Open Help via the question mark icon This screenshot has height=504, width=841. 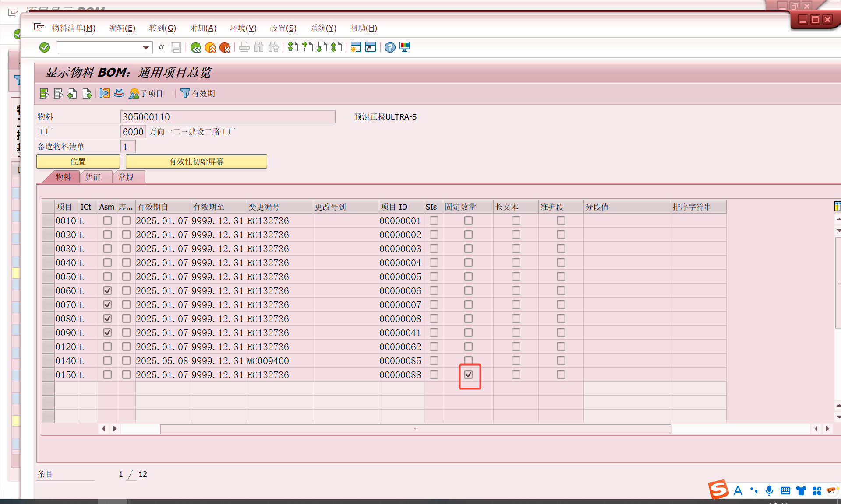click(x=390, y=47)
